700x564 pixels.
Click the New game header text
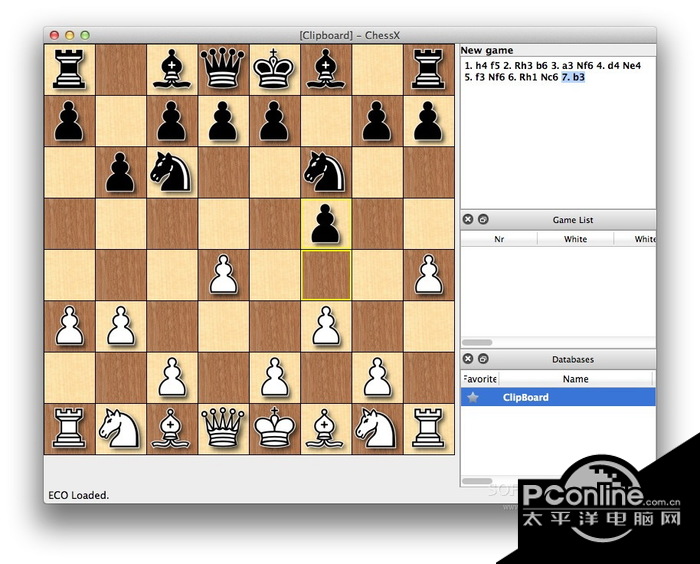click(487, 50)
